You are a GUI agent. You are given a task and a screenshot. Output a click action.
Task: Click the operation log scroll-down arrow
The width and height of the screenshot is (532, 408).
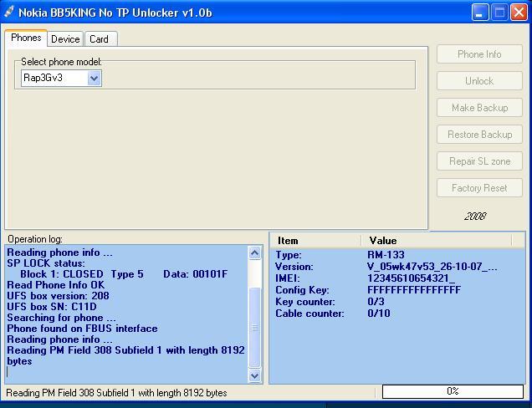click(255, 375)
